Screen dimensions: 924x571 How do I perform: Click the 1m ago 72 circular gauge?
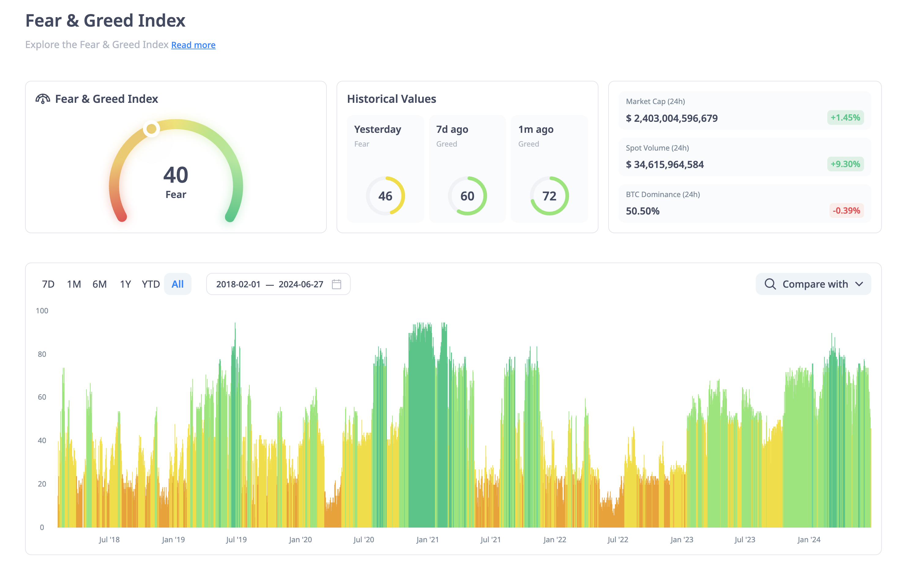click(549, 196)
